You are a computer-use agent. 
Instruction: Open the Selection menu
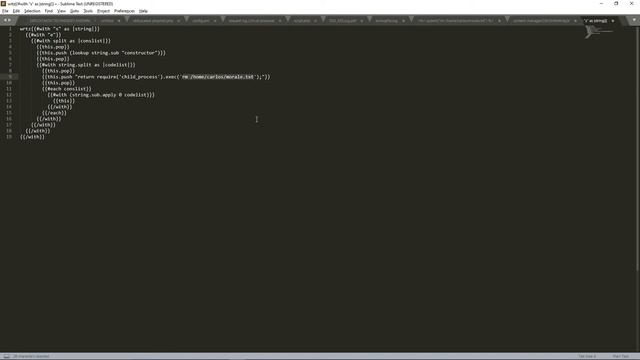pos(32,11)
